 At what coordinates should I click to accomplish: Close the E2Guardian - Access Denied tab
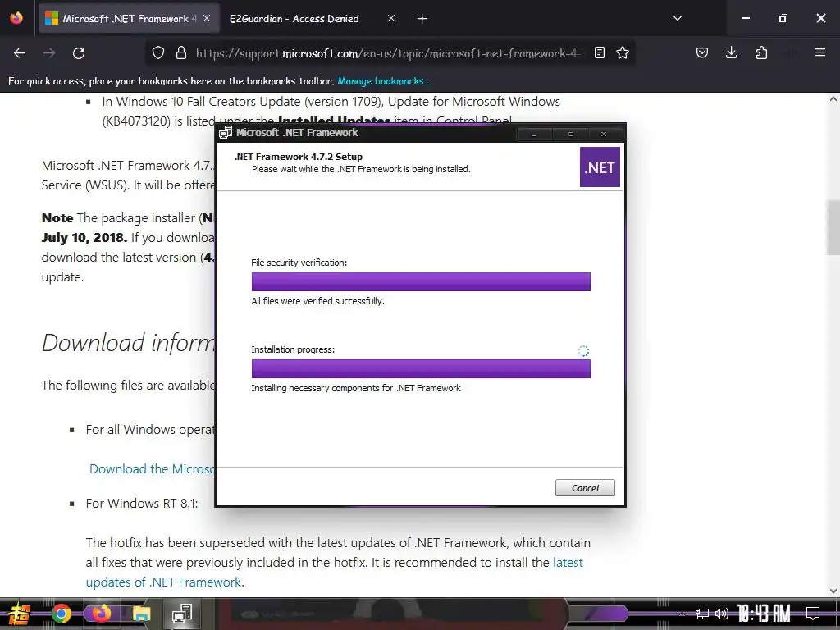point(391,19)
